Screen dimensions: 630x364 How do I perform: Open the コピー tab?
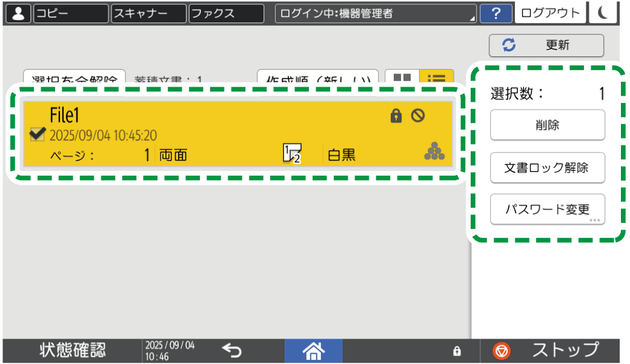[70, 13]
